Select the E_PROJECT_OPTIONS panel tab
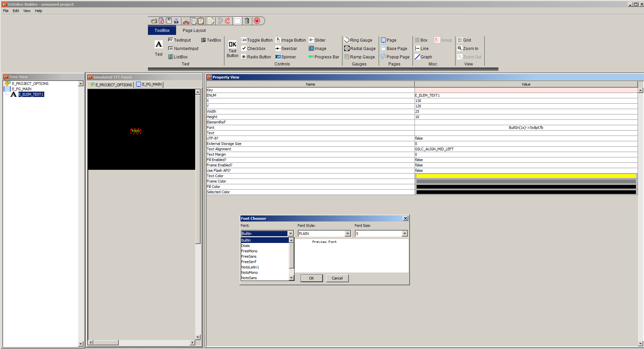The image size is (644, 349). tap(111, 85)
